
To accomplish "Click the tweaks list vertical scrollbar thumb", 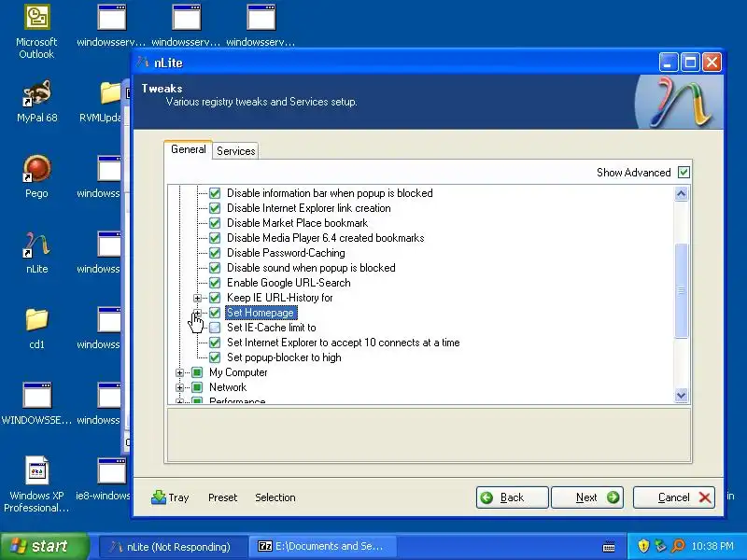I will tap(682, 290).
